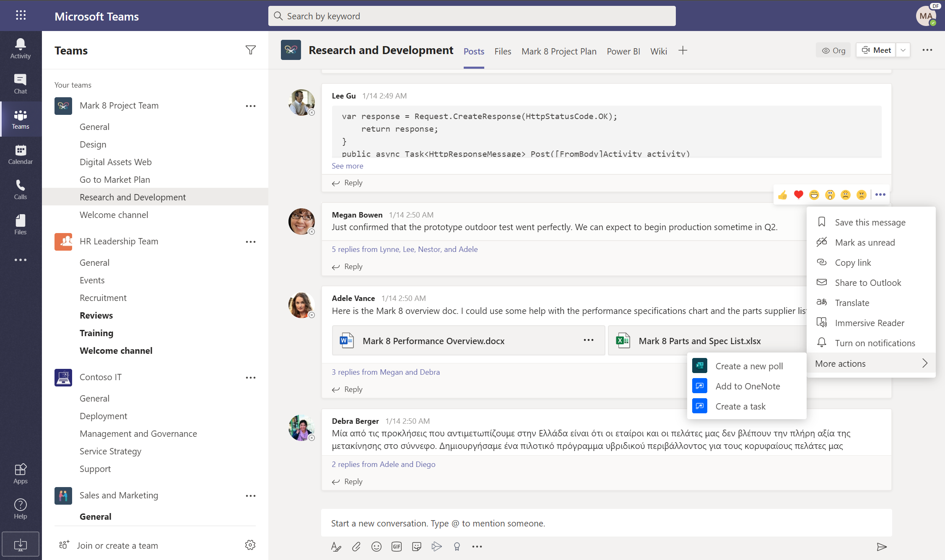Open Mark 8 Performance Overview.docx
The image size is (945, 560).
(434, 340)
